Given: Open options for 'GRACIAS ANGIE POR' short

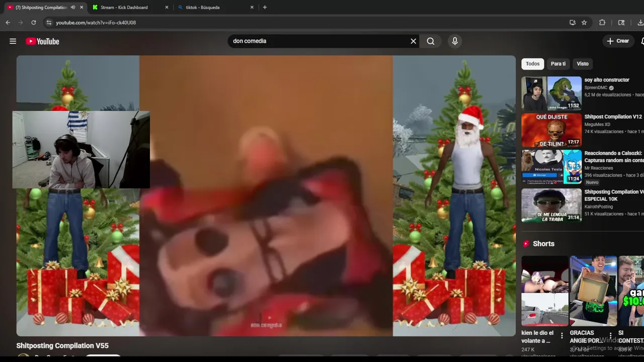Looking at the screenshot, I should pyautogui.click(x=610, y=336).
